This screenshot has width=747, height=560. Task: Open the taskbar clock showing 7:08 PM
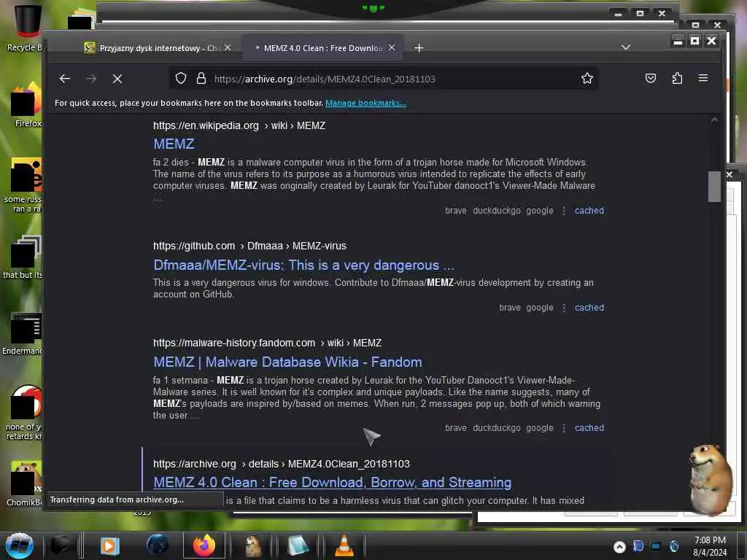710,545
